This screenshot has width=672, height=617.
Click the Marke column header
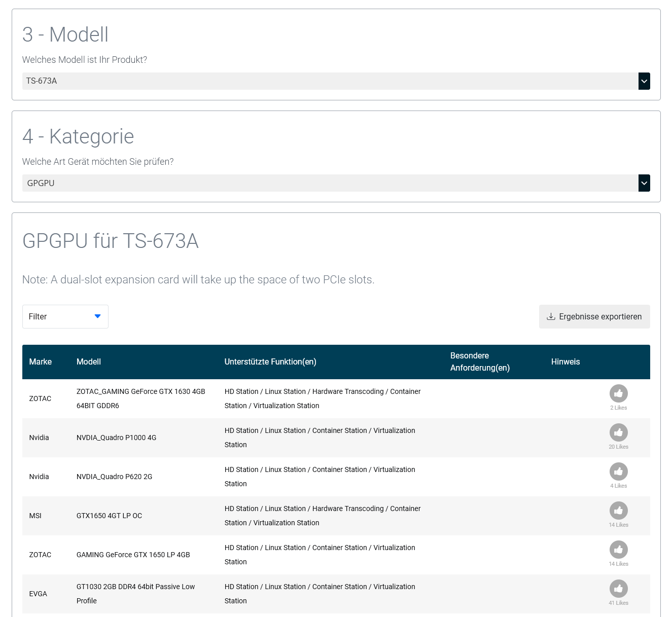(x=41, y=361)
